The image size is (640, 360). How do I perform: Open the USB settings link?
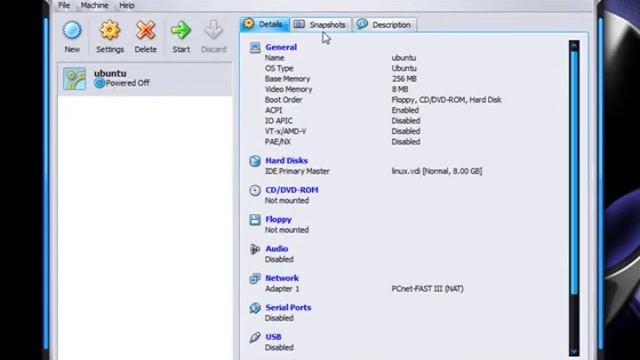click(x=273, y=337)
